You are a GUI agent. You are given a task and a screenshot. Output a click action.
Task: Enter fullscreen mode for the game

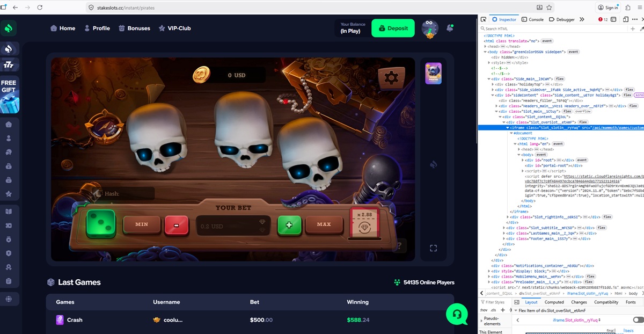pyautogui.click(x=433, y=248)
